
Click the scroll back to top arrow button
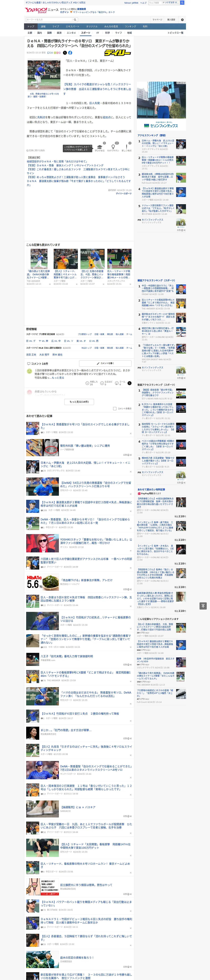tap(203, 606)
